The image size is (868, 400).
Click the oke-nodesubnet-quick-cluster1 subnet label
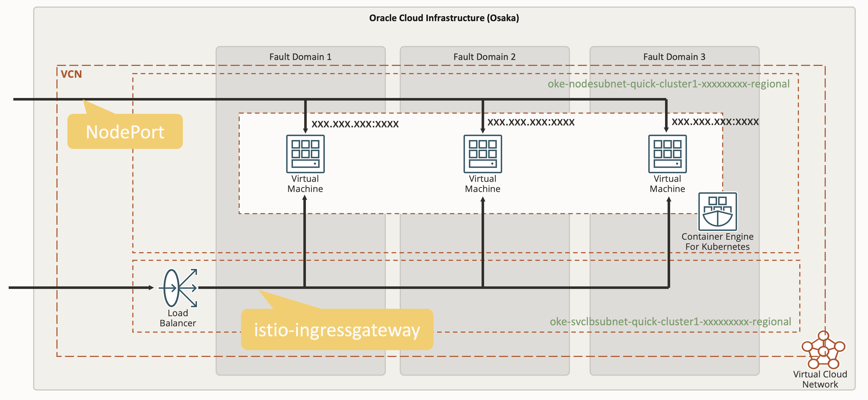pos(668,84)
